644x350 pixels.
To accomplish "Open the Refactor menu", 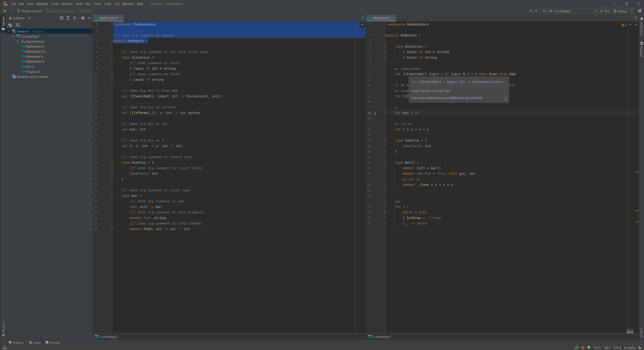I will pyautogui.click(x=67, y=4).
